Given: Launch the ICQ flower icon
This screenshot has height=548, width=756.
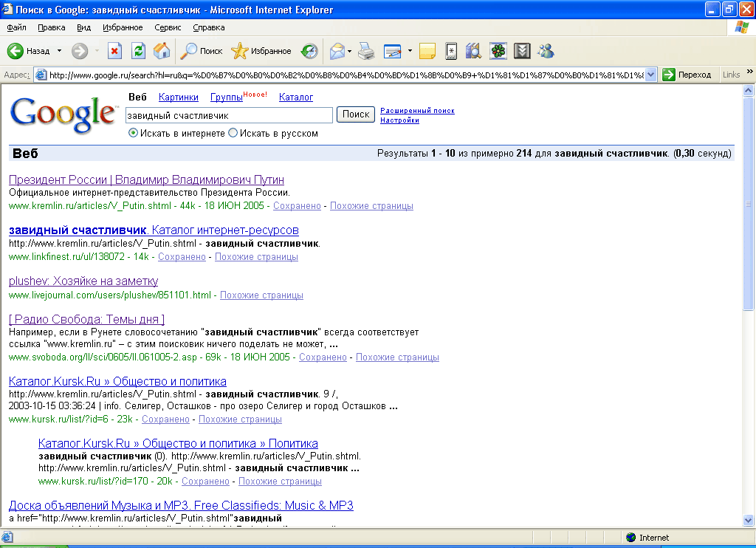Looking at the screenshot, I should (498, 51).
